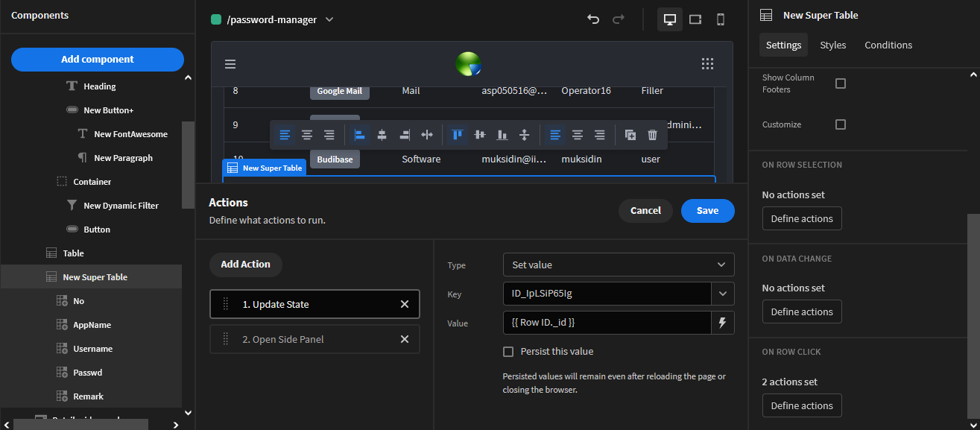Check Persist this value
This screenshot has width=980, height=430.
point(508,352)
